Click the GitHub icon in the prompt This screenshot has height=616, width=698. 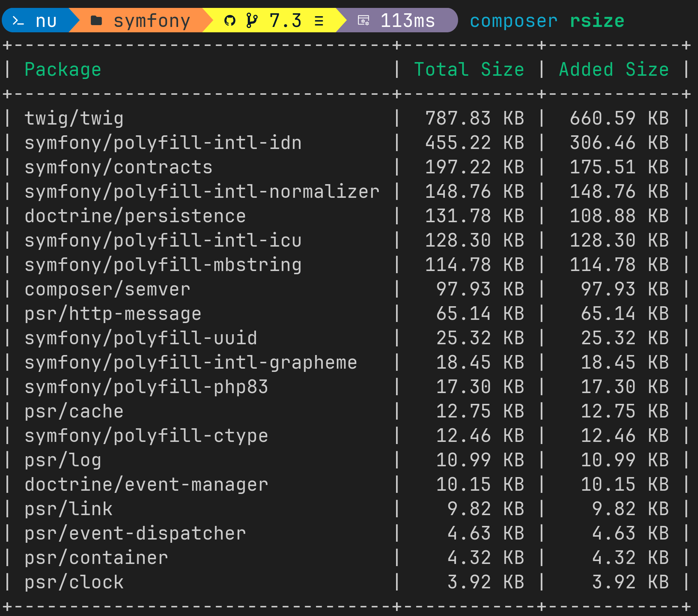(x=230, y=20)
